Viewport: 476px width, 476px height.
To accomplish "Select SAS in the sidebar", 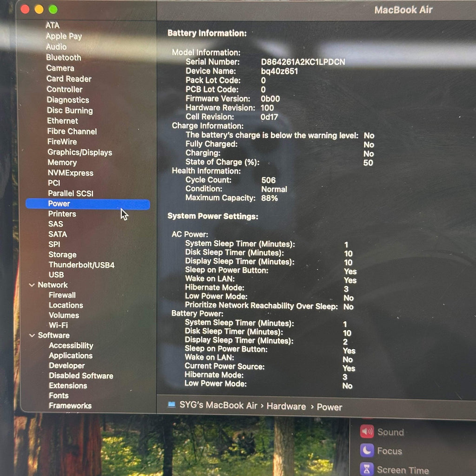I will pyautogui.click(x=56, y=224).
